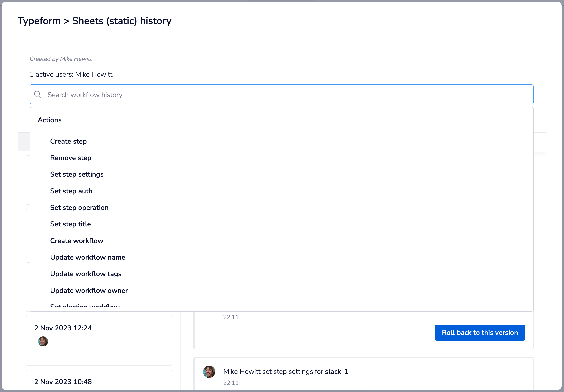Viewport: 564px width, 392px height.
Task: Choose Update workflow owner from the Actions list
Action: (x=89, y=290)
